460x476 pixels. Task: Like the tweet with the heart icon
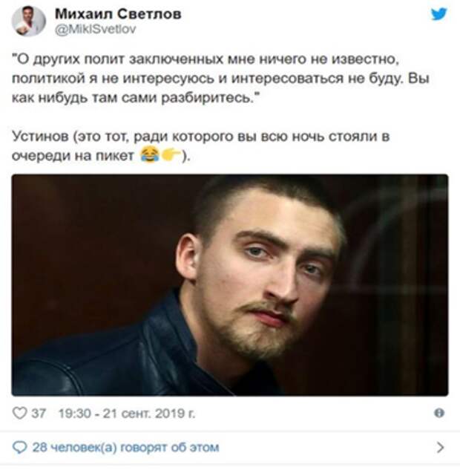(20, 413)
